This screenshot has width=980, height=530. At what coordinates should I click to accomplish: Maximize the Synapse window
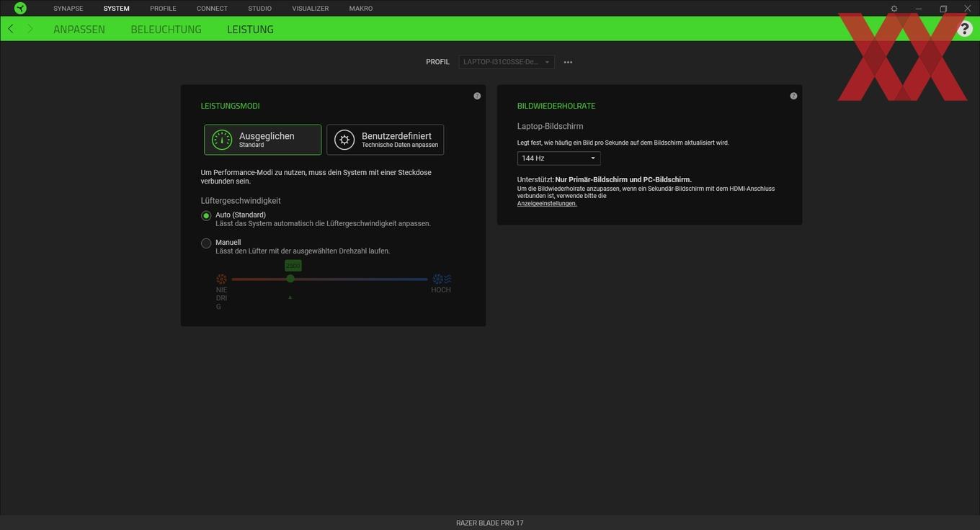(943, 9)
